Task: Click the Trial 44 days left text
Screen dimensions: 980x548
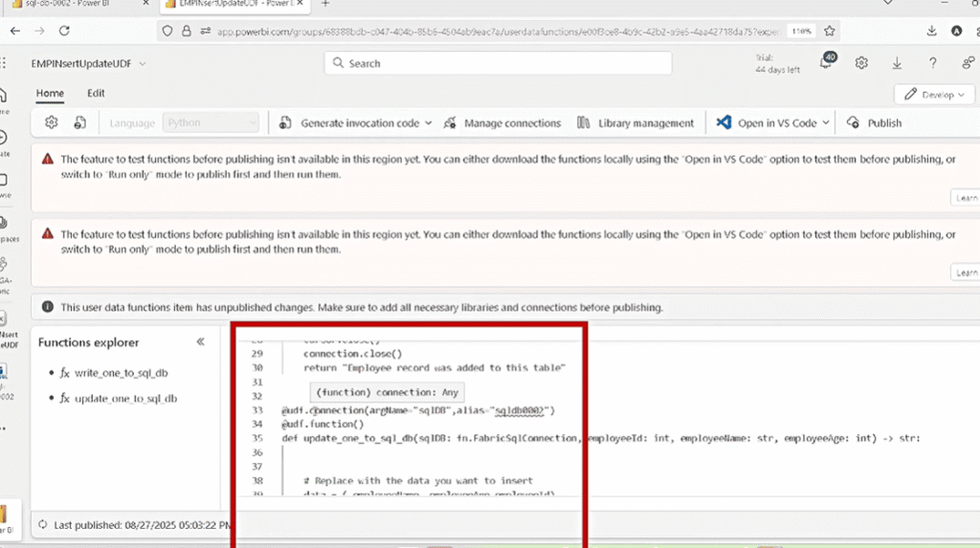Action: click(x=777, y=63)
